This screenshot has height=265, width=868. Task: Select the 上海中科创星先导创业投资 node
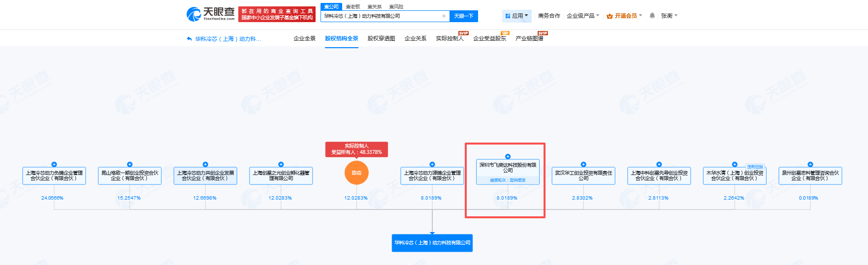click(659, 176)
